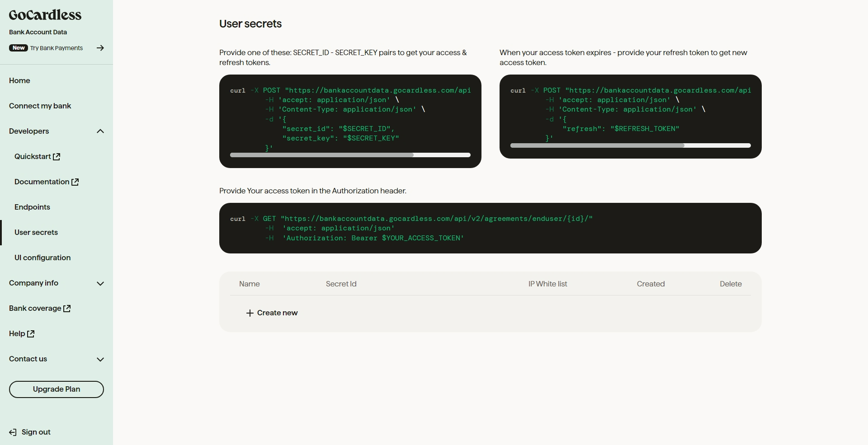Open Documentation via its external link icon
This screenshot has height=445, width=868.
(x=75, y=182)
